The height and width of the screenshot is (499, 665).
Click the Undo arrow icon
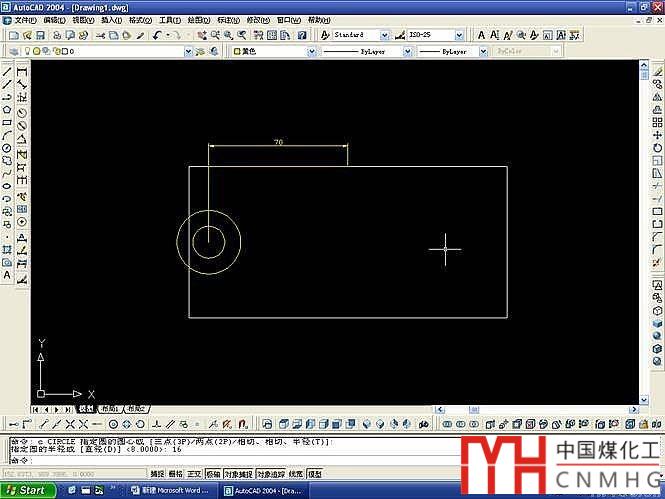[157, 35]
